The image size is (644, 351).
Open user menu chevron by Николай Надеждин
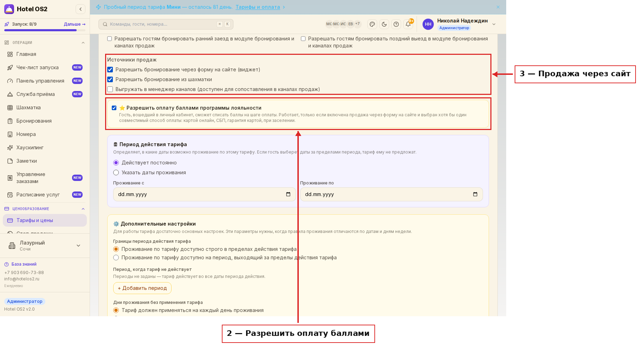494,24
